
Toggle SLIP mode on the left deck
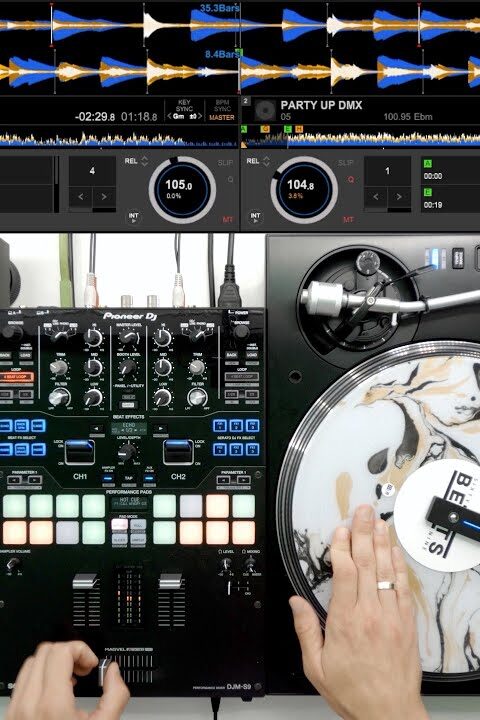225,163
